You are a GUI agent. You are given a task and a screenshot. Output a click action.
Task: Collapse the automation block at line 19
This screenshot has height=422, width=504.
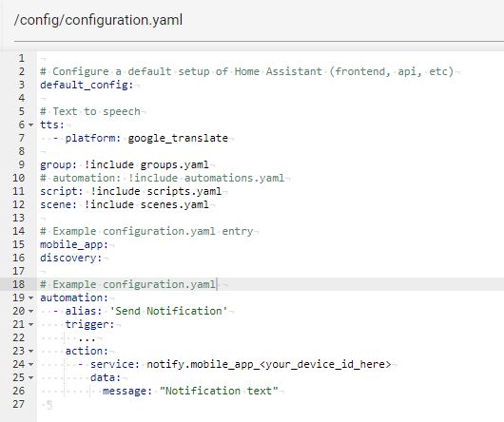click(30, 297)
